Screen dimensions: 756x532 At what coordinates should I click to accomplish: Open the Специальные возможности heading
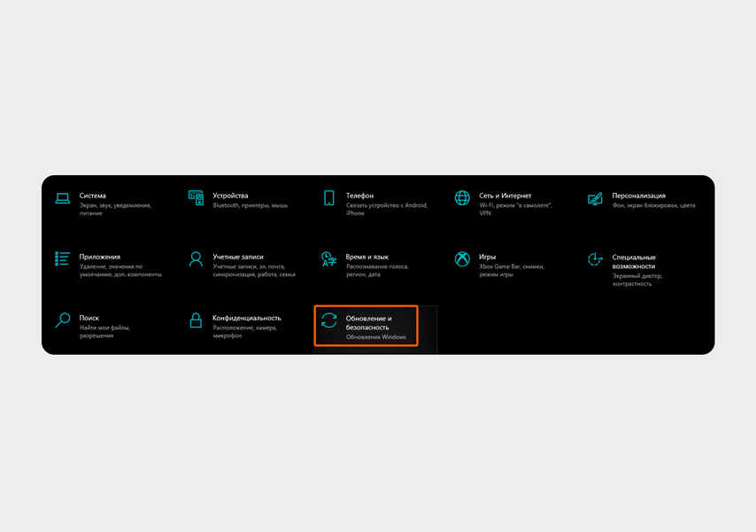[x=634, y=262]
